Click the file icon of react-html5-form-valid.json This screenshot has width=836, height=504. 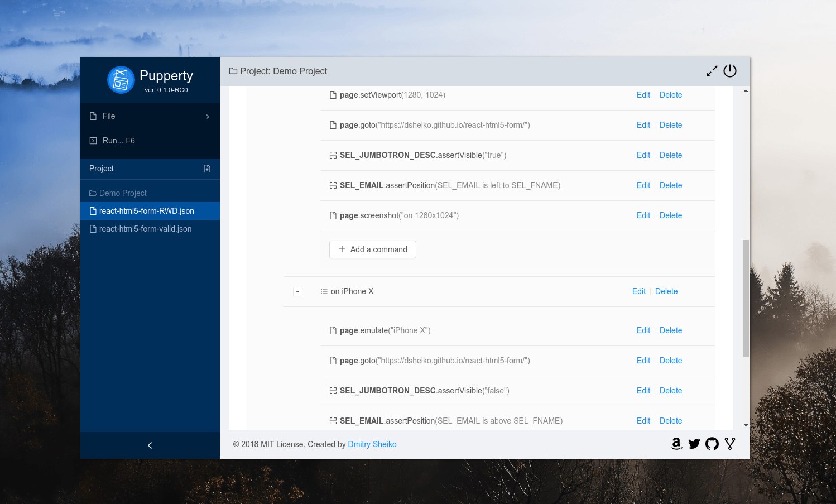pyautogui.click(x=93, y=229)
